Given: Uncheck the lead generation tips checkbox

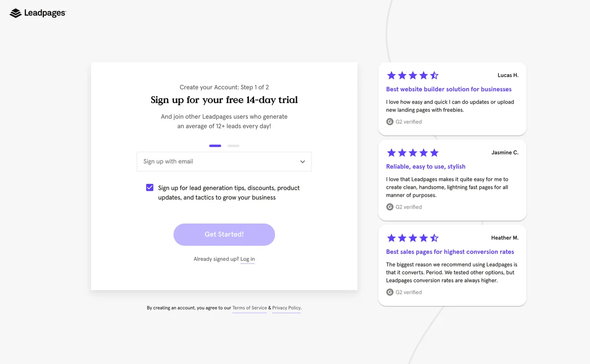Looking at the screenshot, I should coord(150,188).
